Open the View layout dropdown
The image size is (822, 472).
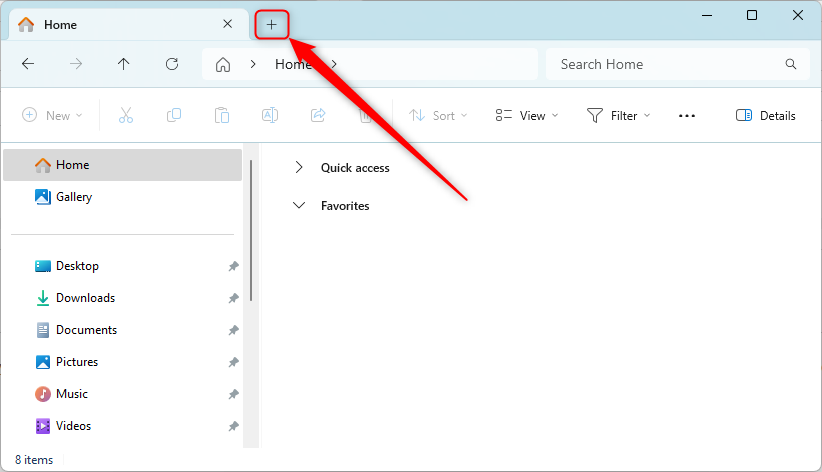pyautogui.click(x=527, y=115)
